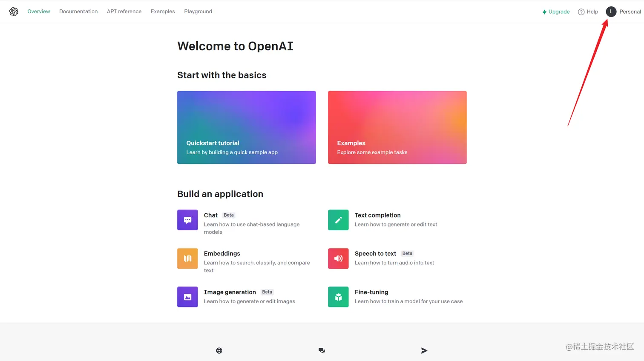Click the Upgrade lightning bolt icon
This screenshot has height=361, width=644.
[x=544, y=12]
